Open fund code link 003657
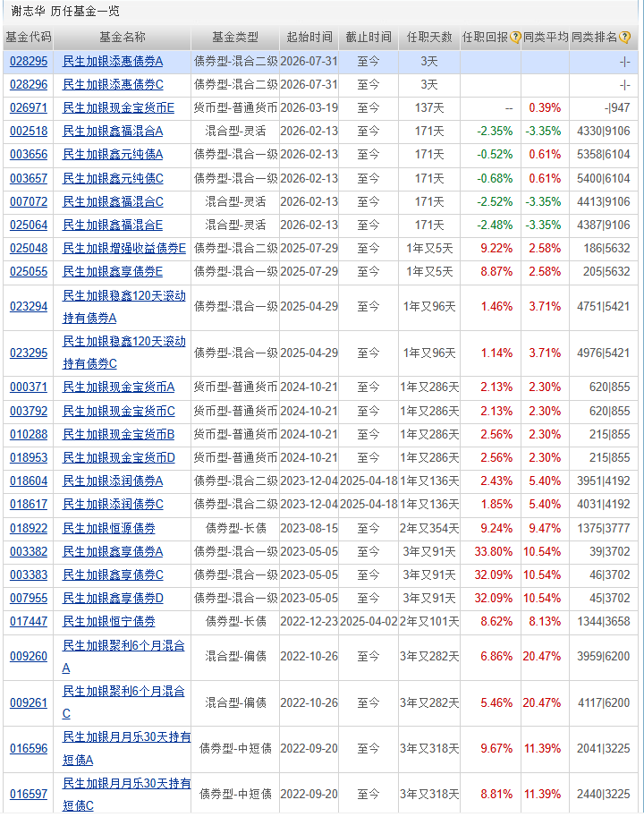The width and height of the screenshot is (644, 817). tap(29, 178)
